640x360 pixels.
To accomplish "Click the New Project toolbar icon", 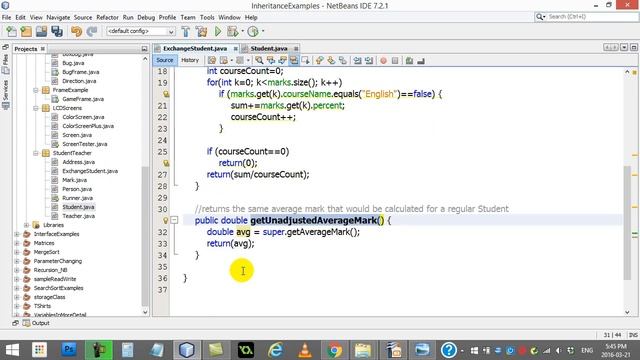I will (26, 31).
